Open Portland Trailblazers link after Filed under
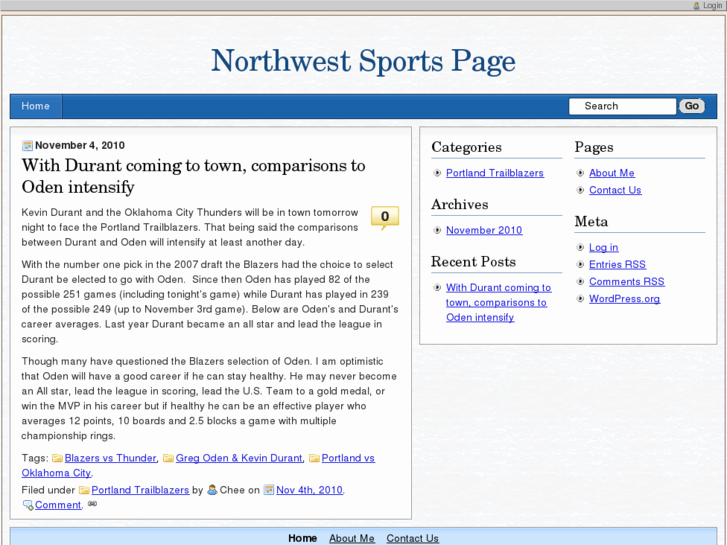The height and width of the screenshot is (545, 727). (140, 490)
